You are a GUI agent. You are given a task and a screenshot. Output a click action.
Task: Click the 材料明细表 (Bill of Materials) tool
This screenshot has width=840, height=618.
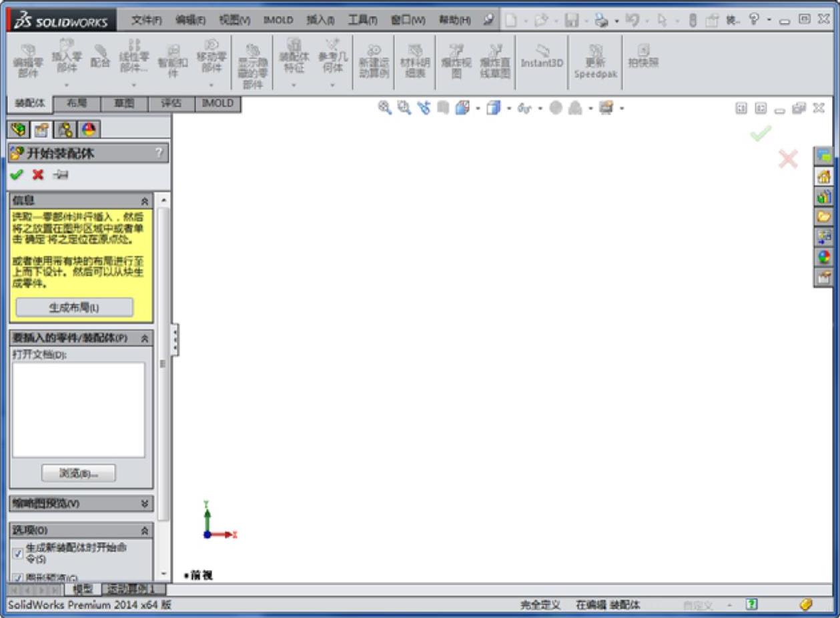[x=415, y=61]
